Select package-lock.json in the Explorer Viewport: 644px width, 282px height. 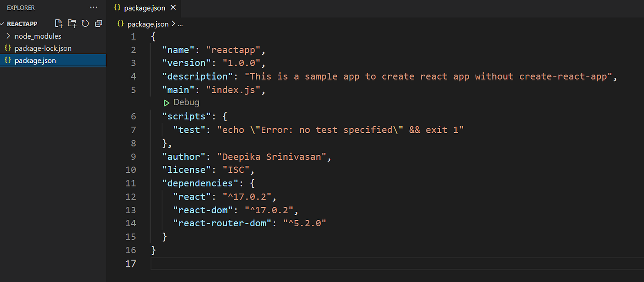click(43, 48)
